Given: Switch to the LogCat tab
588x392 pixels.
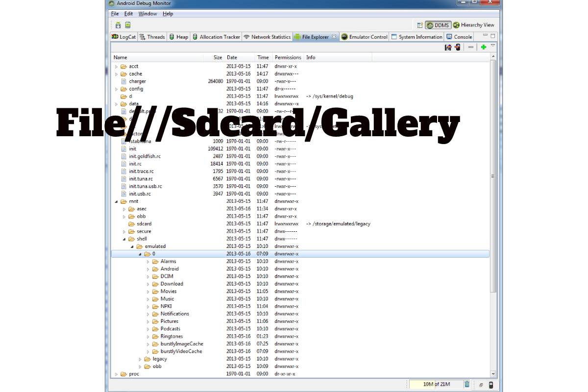Looking at the screenshot, I should click(x=123, y=37).
